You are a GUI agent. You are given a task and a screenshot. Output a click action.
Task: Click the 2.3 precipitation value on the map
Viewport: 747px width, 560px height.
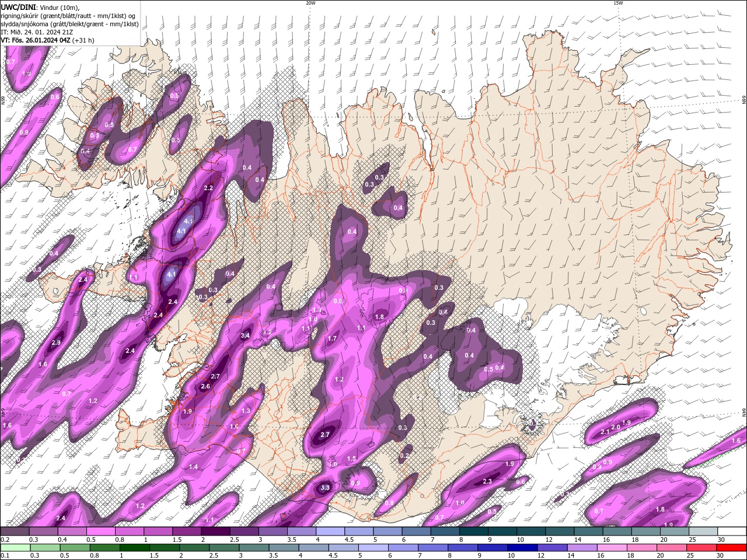click(487, 482)
